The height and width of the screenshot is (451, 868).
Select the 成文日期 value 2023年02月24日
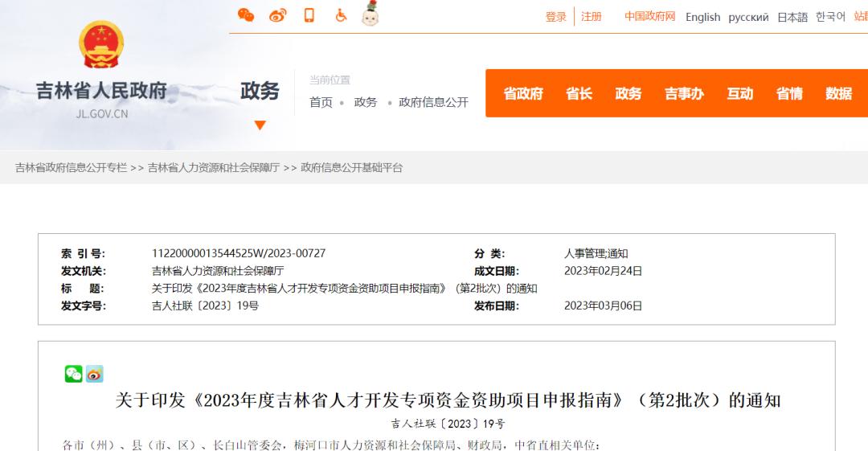tap(603, 271)
